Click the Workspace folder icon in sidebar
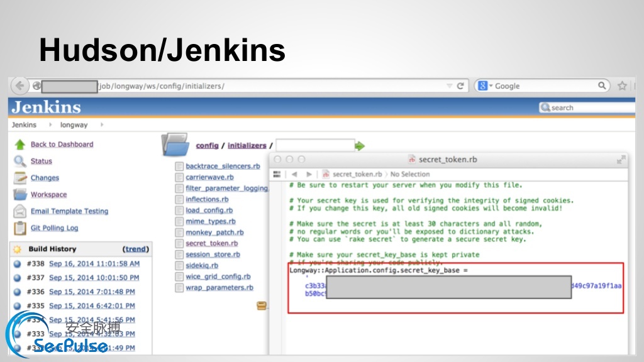The image size is (644, 362). click(x=19, y=195)
